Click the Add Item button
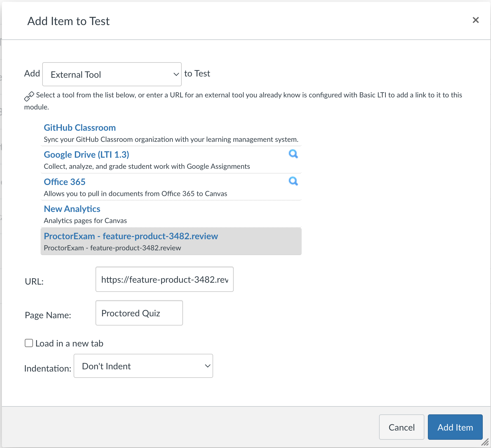The width and height of the screenshot is (491, 448). (x=455, y=427)
